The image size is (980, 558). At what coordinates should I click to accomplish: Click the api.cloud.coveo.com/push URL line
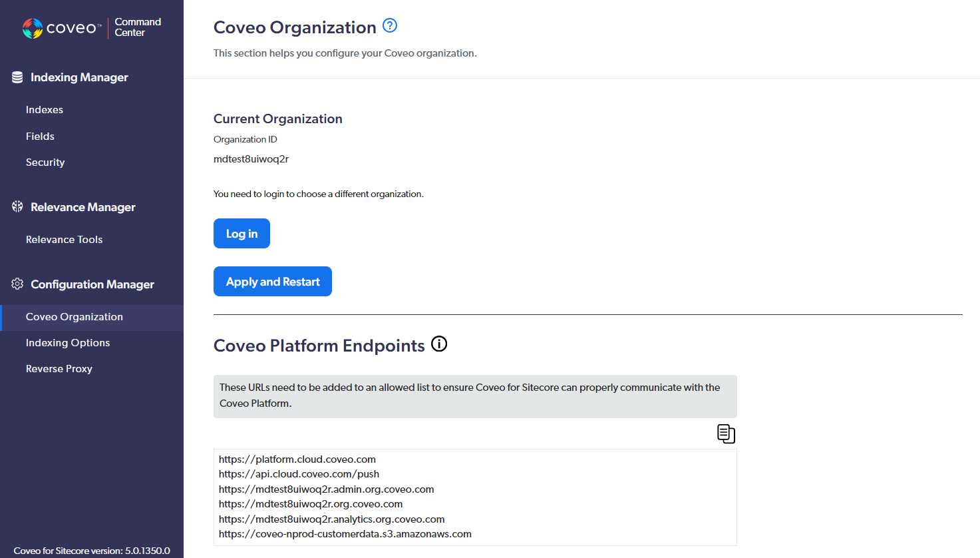pos(299,474)
